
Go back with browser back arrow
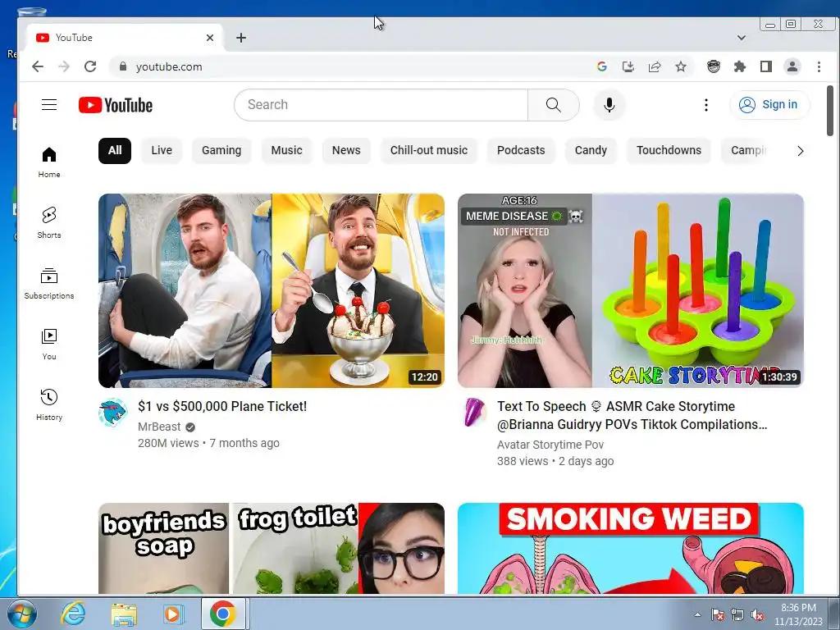[38, 66]
